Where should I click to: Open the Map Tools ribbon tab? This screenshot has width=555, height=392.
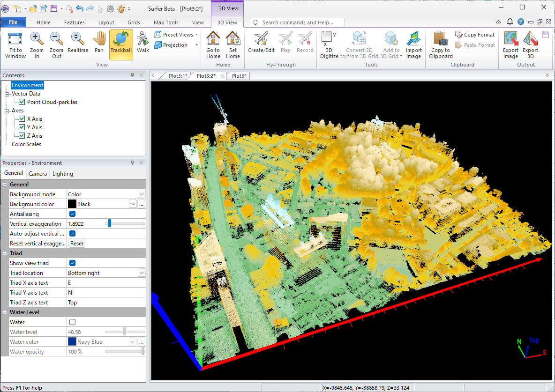[166, 22]
